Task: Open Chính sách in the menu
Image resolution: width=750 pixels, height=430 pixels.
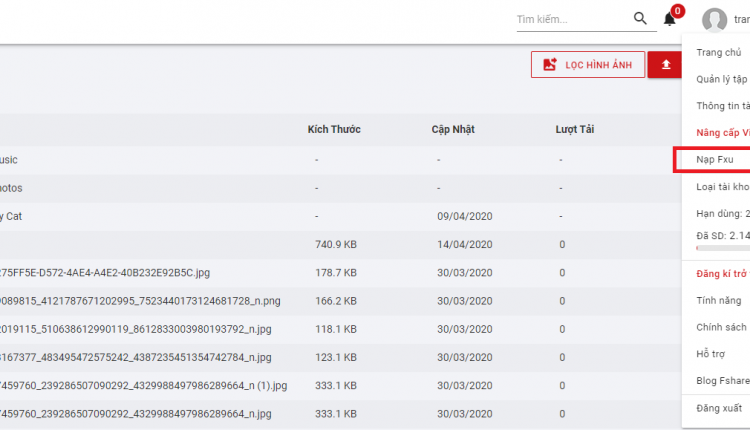Action: [x=721, y=328]
